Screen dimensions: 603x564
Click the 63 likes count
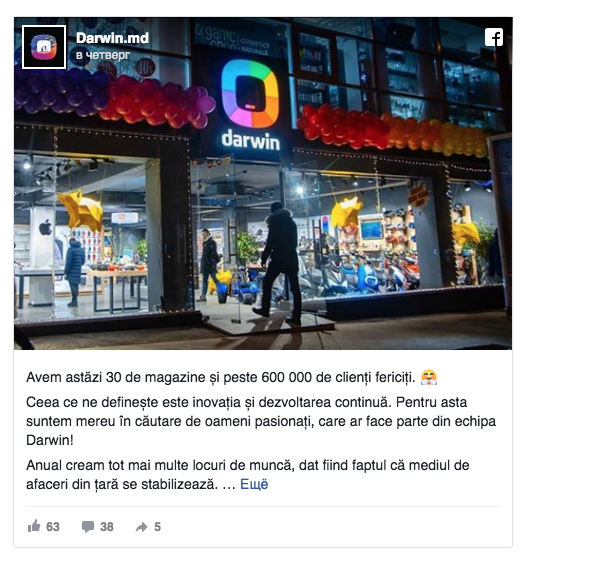53,527
